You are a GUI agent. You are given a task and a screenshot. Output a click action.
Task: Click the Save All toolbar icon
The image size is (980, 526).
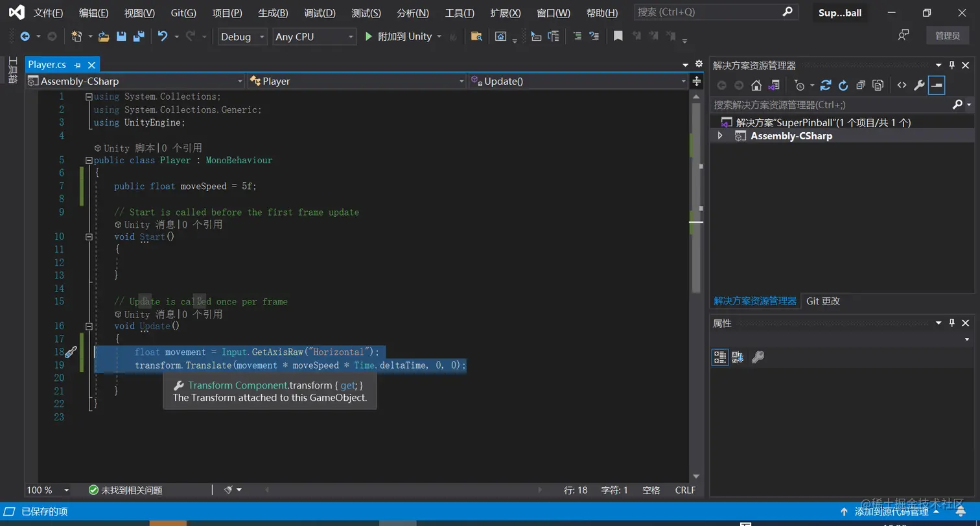(x=138, y=37)
